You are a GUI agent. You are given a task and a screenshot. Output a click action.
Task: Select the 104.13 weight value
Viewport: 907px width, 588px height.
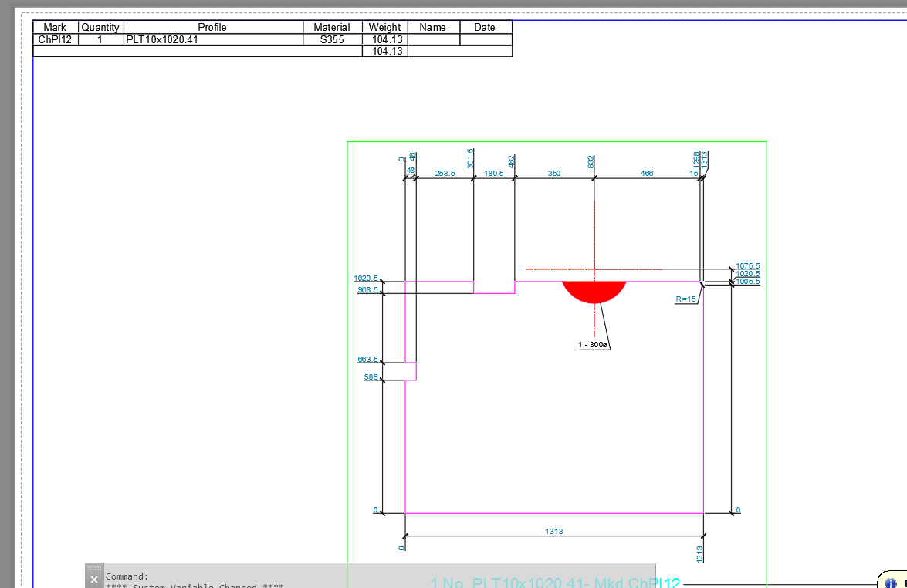(383, 39)
